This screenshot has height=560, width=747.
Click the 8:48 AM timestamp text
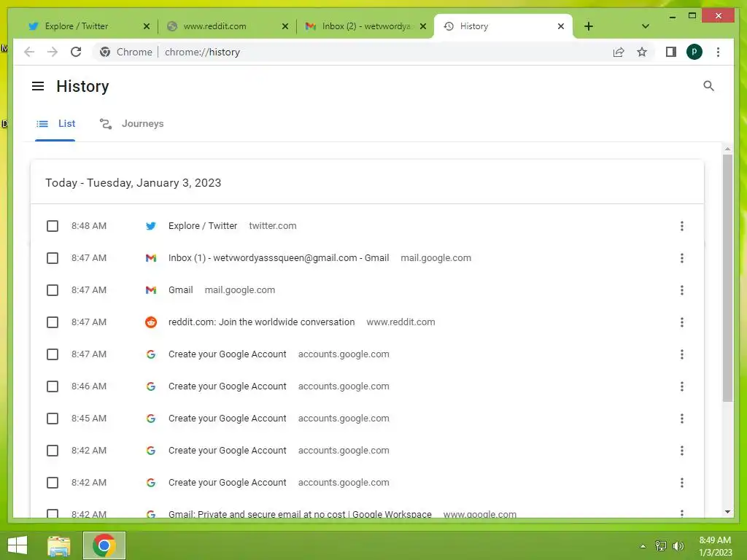pyautogui.click(x=89, y=226)
